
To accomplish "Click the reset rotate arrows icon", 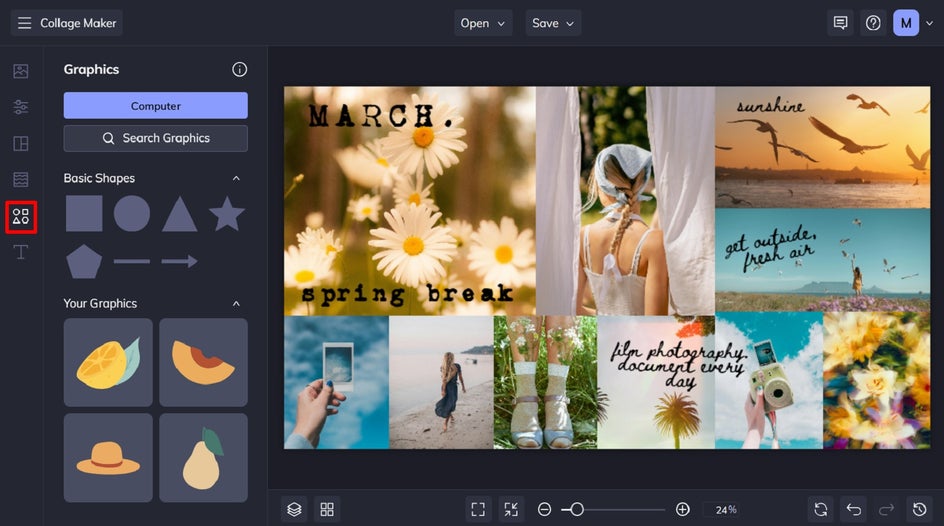I will click(821, 510).
